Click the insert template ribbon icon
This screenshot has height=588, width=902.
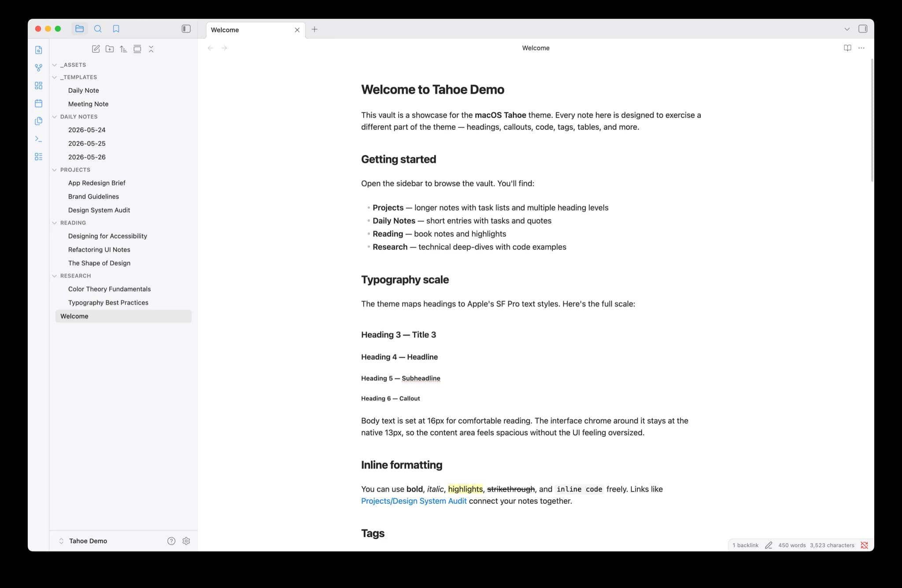(39, 121)
